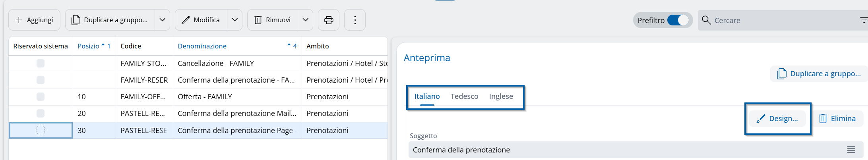Screen dimensions: 868x160
Task: Expand the Duplicare a gruppo dropdown arrow
Action: (x=162, y=20)
